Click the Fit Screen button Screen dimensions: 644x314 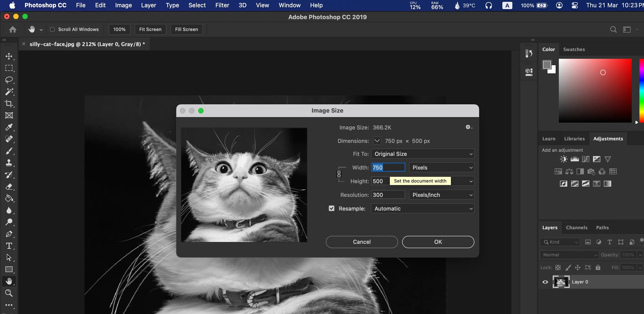[150, 30]
